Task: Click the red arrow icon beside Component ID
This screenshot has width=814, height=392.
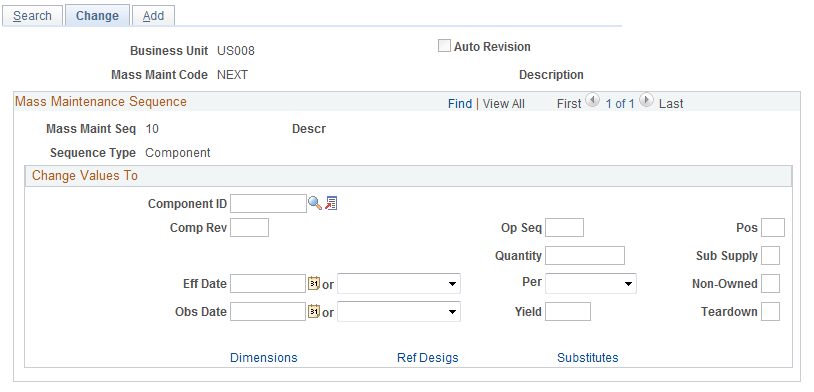Action: (x=331, y=204)
